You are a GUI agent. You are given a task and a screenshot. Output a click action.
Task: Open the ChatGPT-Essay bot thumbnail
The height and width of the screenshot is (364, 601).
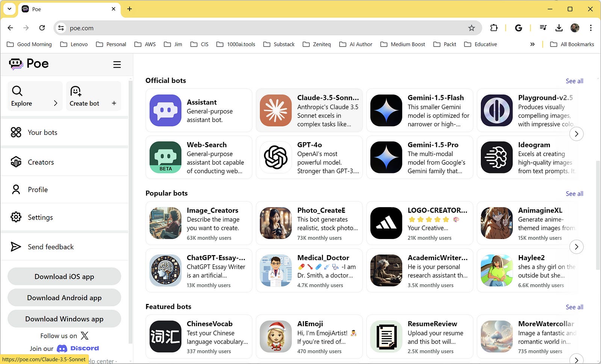(x=165, y=270)
